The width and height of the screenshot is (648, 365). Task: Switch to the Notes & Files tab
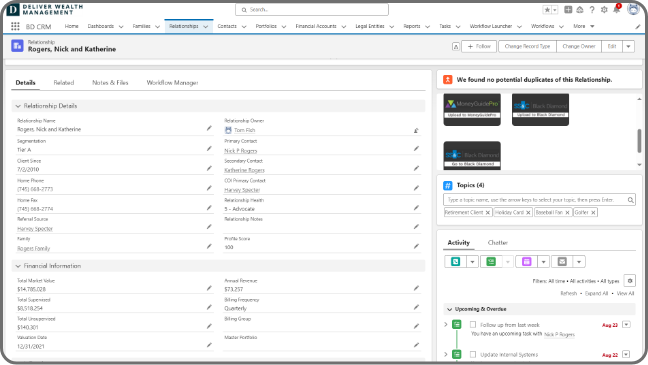[x=110, y=83]
